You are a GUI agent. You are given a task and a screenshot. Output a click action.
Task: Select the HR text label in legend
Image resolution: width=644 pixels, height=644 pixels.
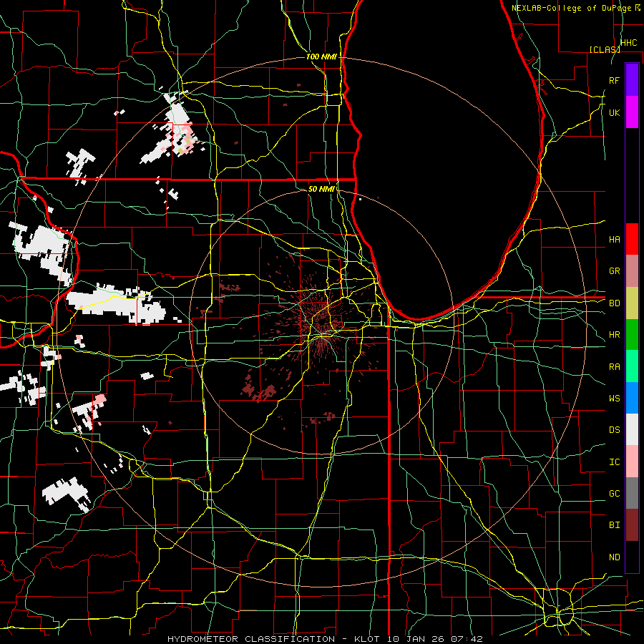pos(614,335)
